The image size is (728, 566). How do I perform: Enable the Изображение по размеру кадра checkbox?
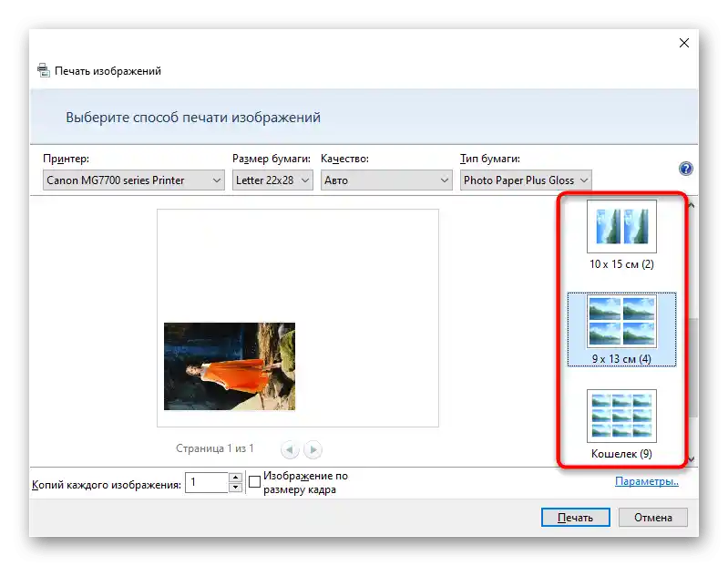pos(254,482)
